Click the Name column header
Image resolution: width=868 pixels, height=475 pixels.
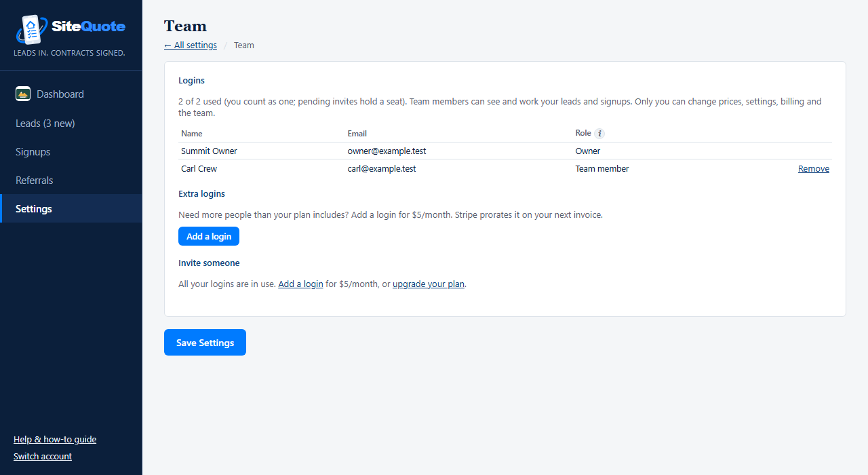tap(192, 134)
